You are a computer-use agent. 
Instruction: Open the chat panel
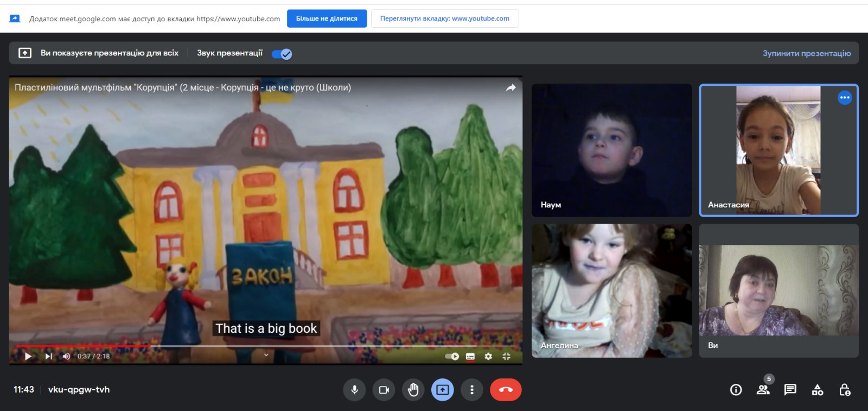pyautogui.click(x=790, y=390)
